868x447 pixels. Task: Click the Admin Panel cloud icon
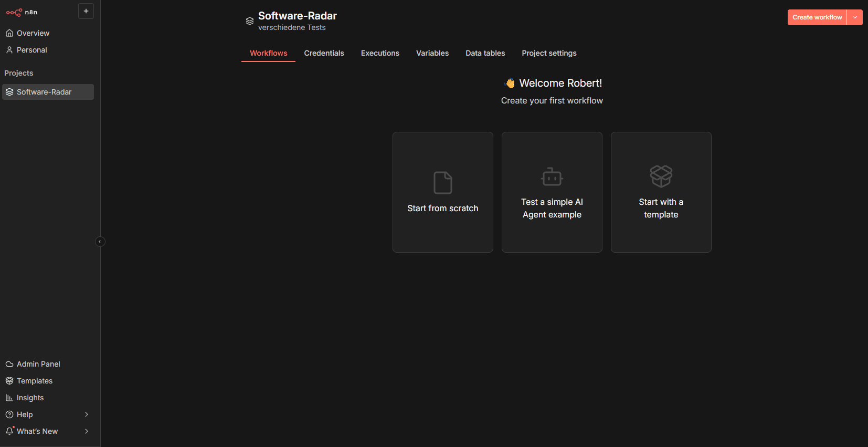[9, 364]
